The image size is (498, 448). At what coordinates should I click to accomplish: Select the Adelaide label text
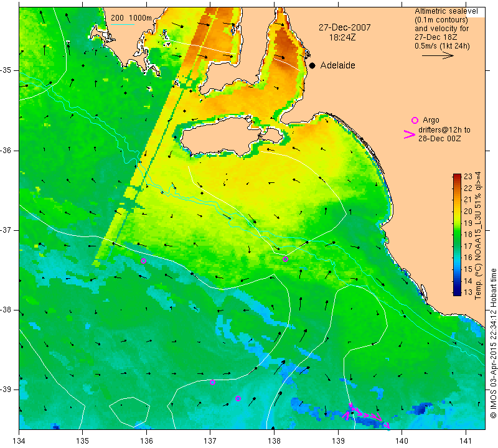337,65
